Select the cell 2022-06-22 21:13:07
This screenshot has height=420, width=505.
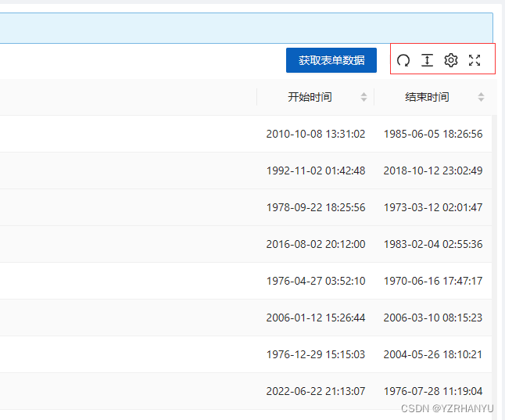(x=316, y=391)
